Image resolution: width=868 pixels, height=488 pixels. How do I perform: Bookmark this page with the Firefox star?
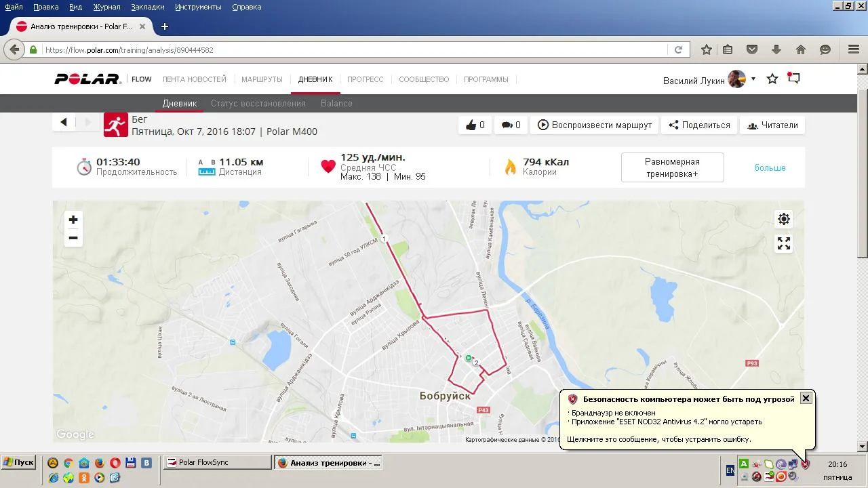(x=707, y=49)
